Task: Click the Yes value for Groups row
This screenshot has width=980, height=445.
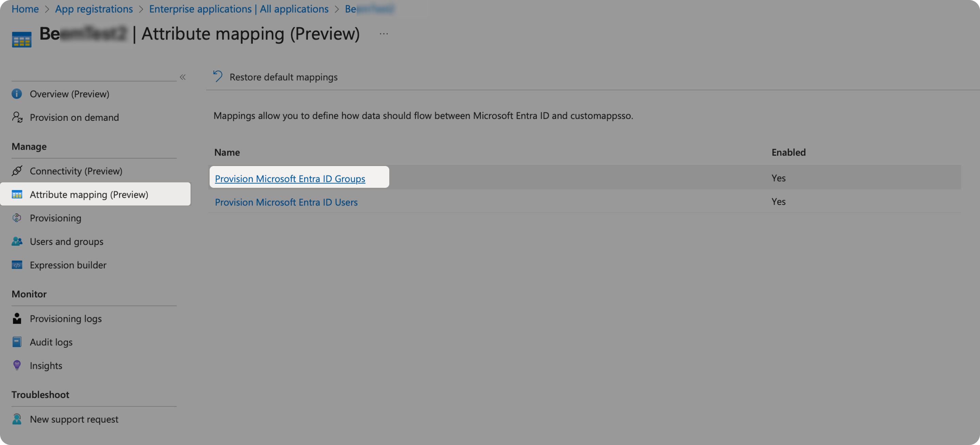Action: pos(778,178)
